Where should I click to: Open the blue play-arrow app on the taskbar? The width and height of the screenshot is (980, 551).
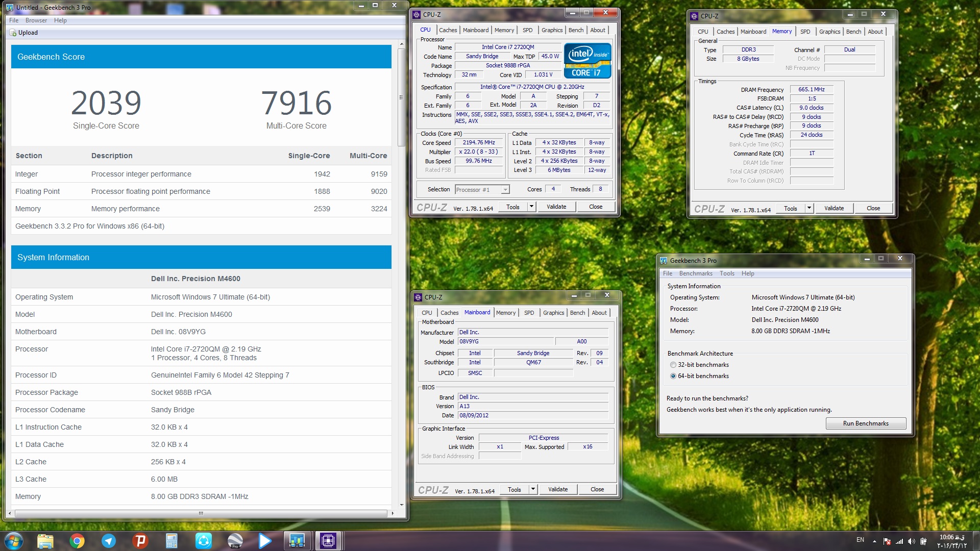pos(265,541)
